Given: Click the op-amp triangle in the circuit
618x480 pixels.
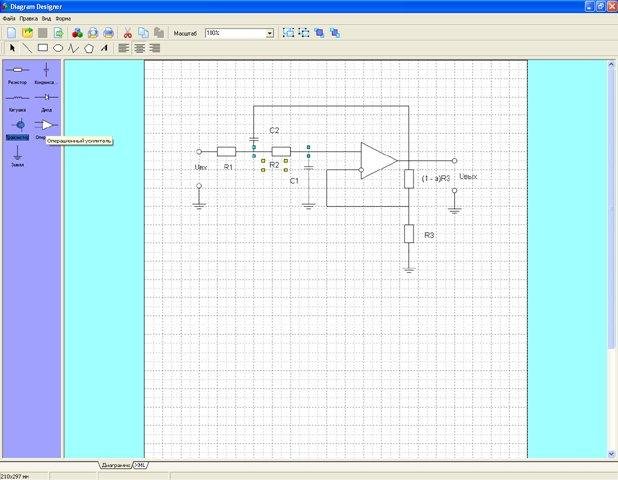Looking at the screenshot, I should click(x=377, y=160).
